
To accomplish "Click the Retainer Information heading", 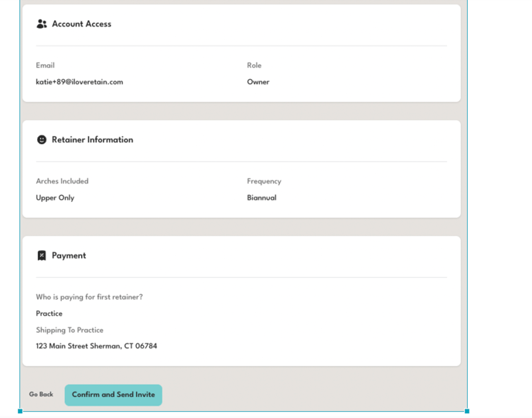I will tap(92, 140).
